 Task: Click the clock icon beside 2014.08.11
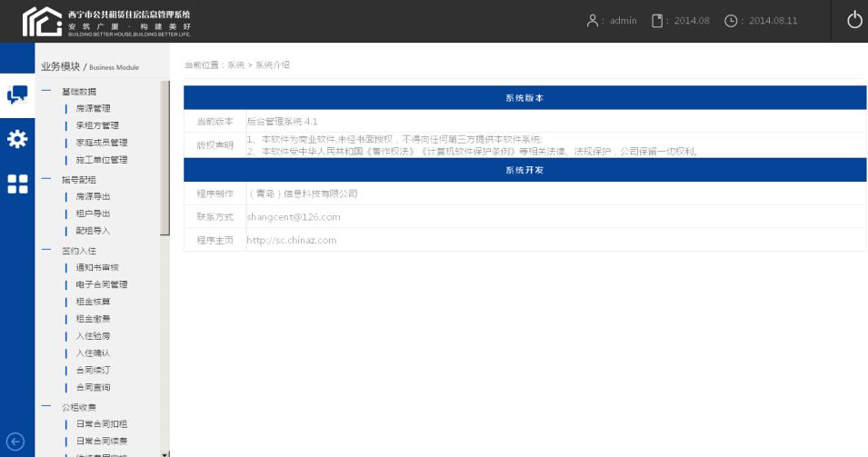coord(732,21)
